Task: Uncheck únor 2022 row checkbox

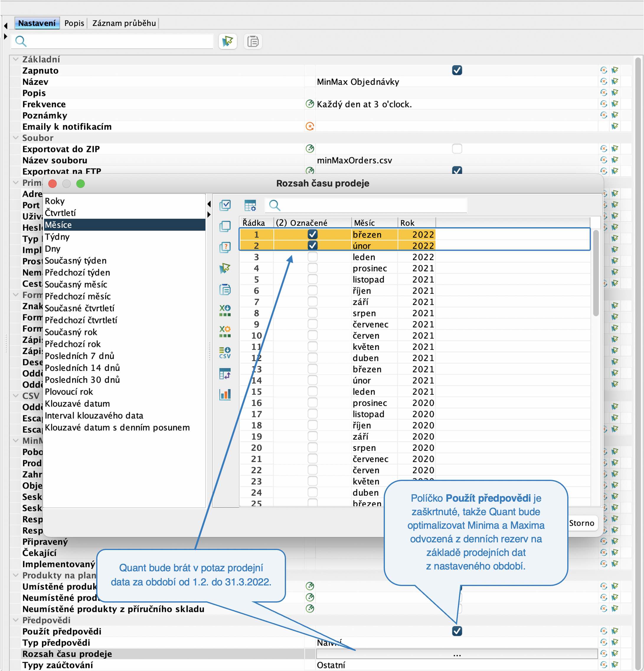Action: click(x=313, y=246)
